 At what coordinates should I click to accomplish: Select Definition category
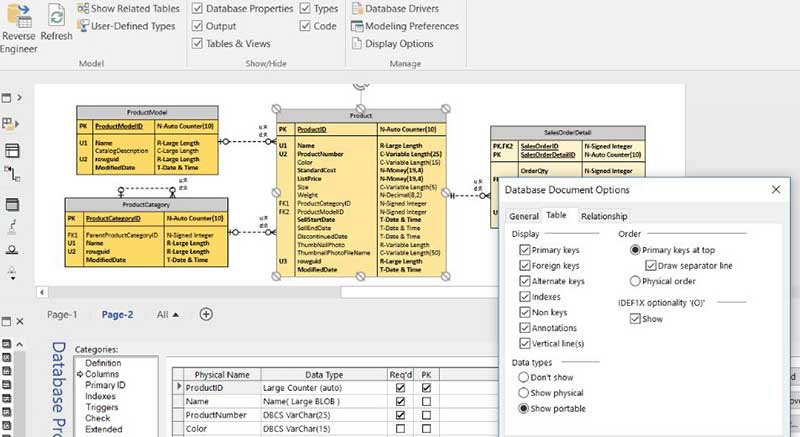(103, 363)
